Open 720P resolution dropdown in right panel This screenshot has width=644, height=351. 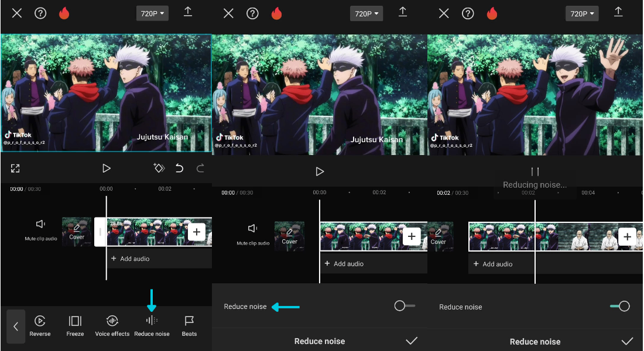click(x=582, y=13)
